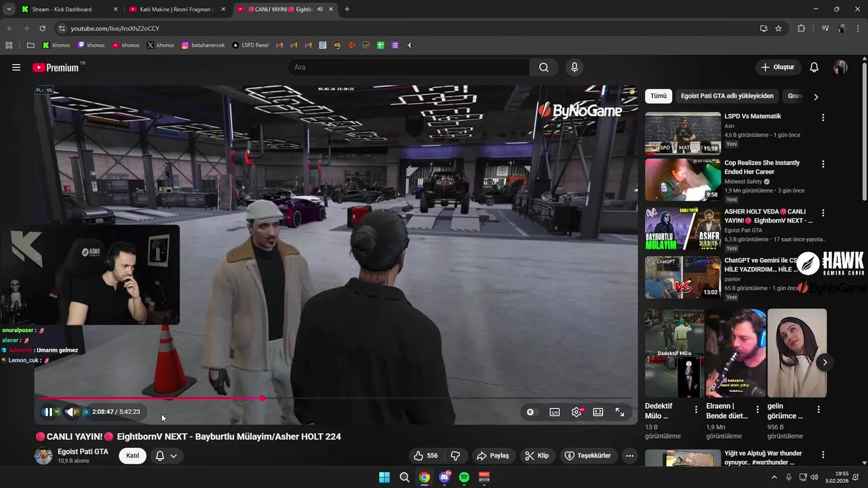
Task: Open LSPD Vs Matematik video thumbnail
Action: coord(683,133)
